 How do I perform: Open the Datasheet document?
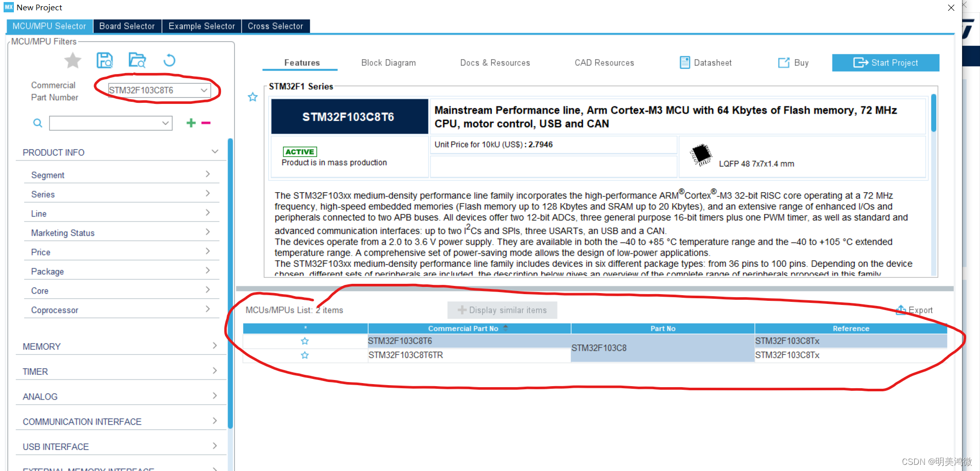point(706,63)
